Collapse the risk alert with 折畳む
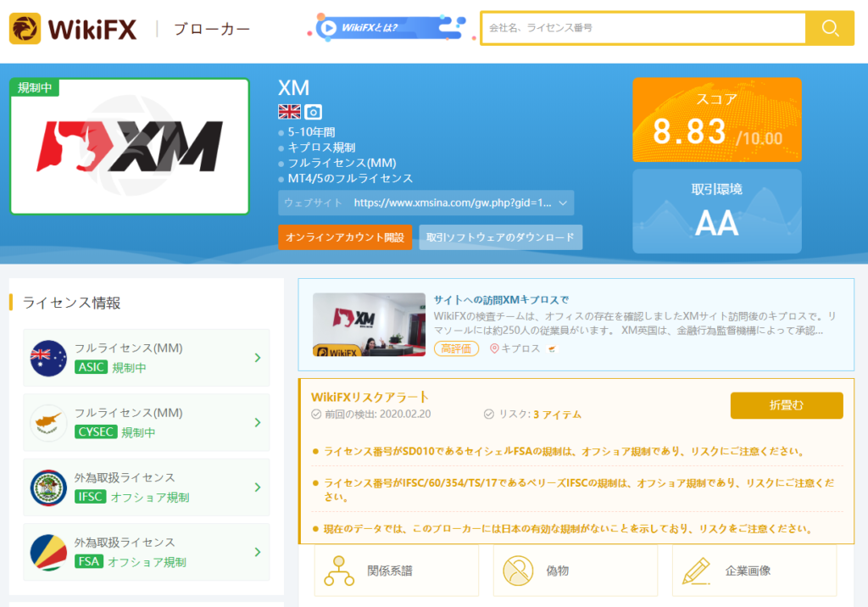The width and height of the screenshot is (868, 607). pos(787,405)
